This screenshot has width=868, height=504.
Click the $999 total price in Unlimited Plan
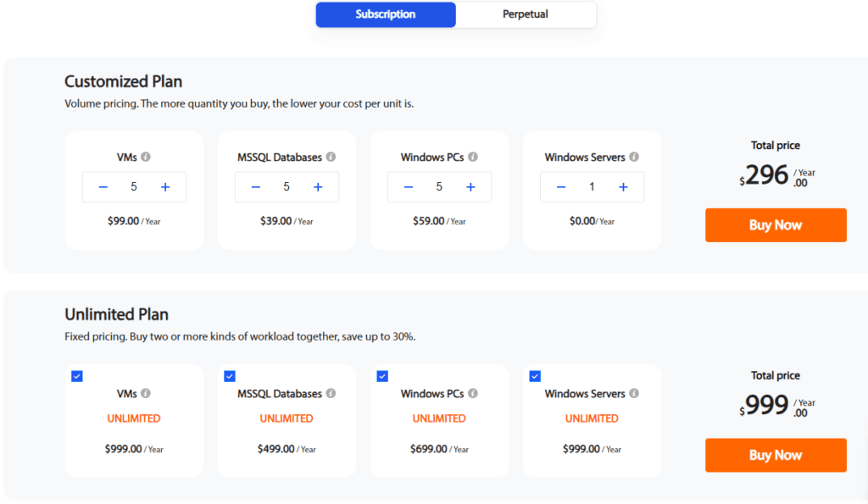[x=776, y=406]
